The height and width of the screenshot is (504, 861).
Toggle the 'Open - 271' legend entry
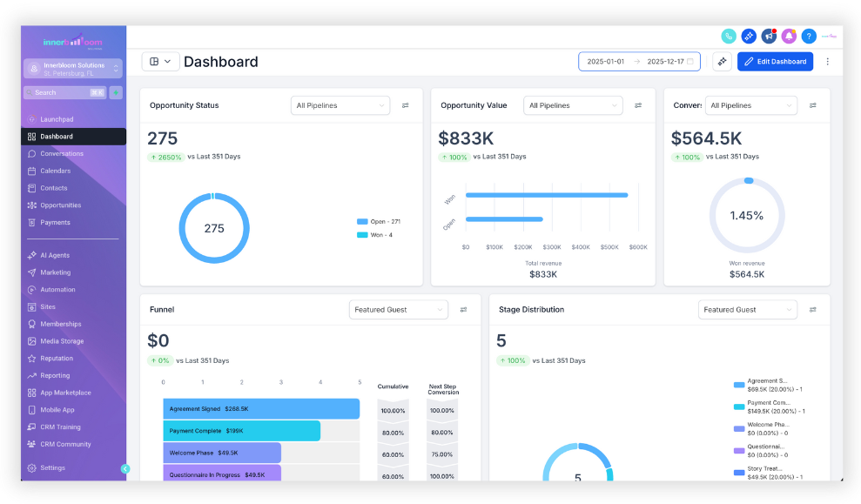click(x=379, y=222)
